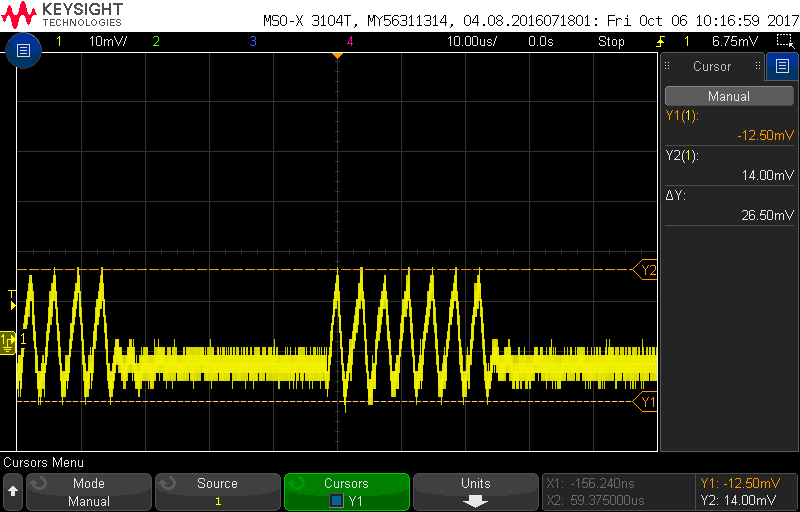This screenshot has width=800, height=512.
Task: Click the 6.75mV trigger level value
Action: [x=735, y=41]
